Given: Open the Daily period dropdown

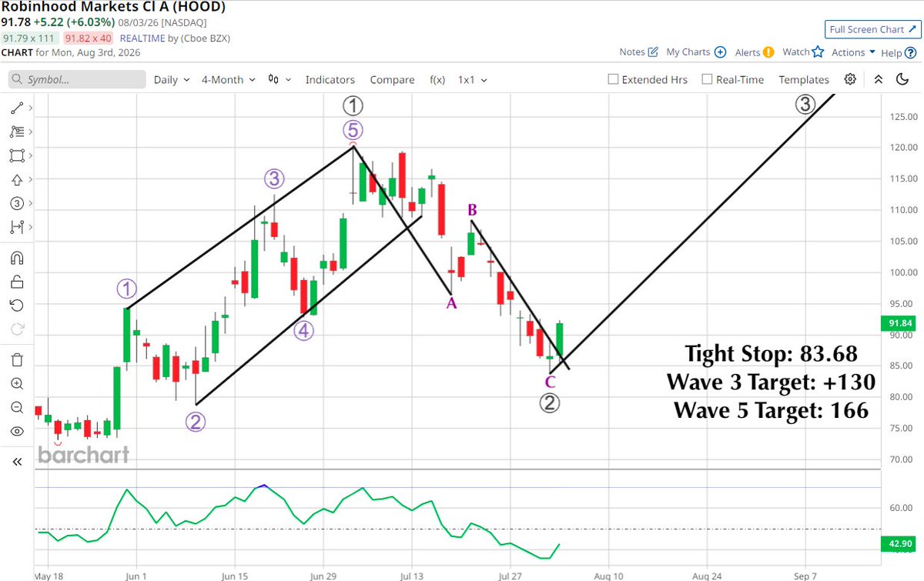Looking at the screenshot, I should pos(172,79).
